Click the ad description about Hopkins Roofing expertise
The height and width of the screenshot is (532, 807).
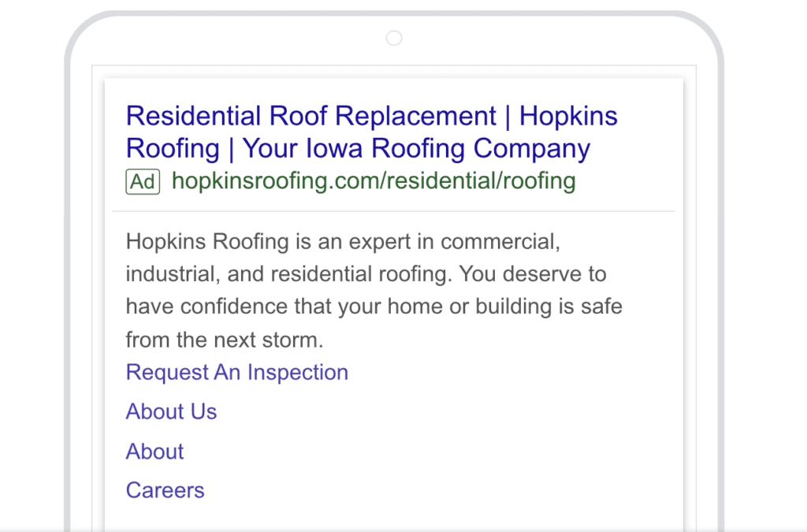click(x=374, y=290)
